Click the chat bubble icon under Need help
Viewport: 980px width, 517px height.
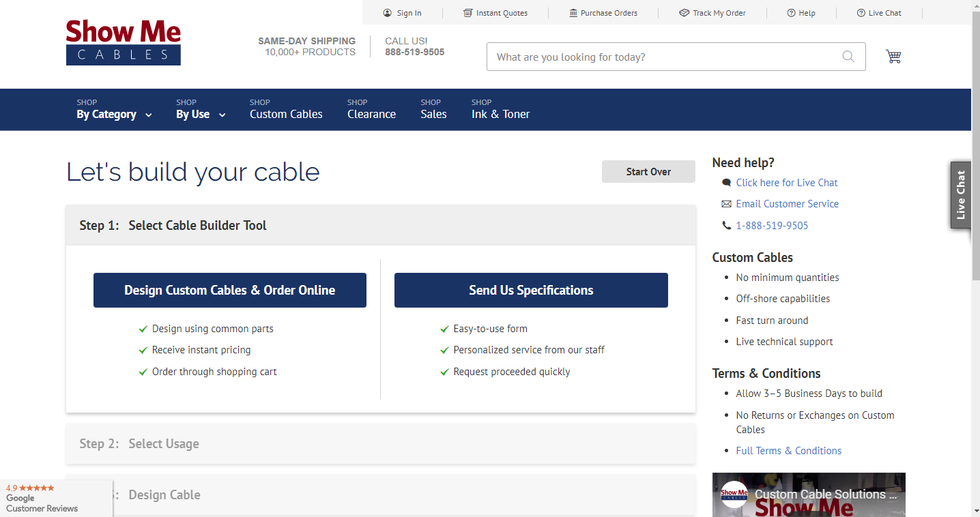[x=726, y=183]
